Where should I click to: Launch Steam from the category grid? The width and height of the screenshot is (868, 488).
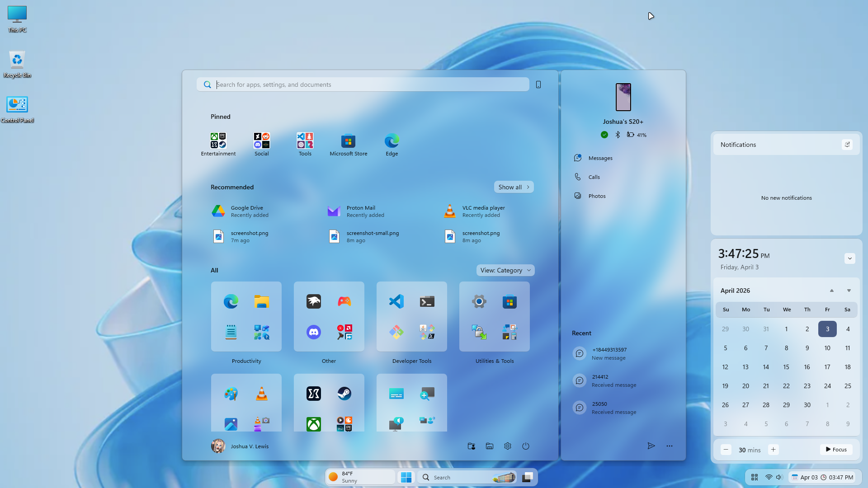coord(344,394)
